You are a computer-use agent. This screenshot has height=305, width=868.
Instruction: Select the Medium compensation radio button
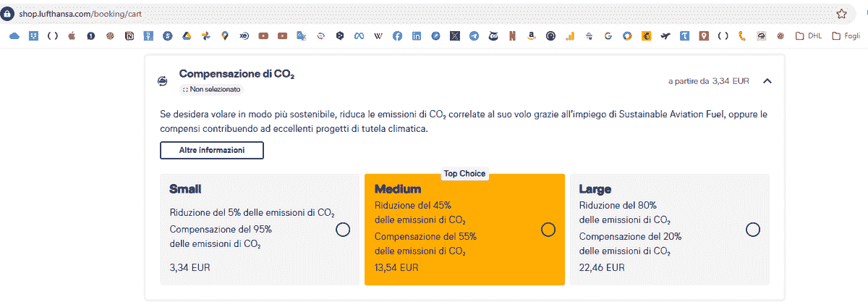[x=548, y=230]
